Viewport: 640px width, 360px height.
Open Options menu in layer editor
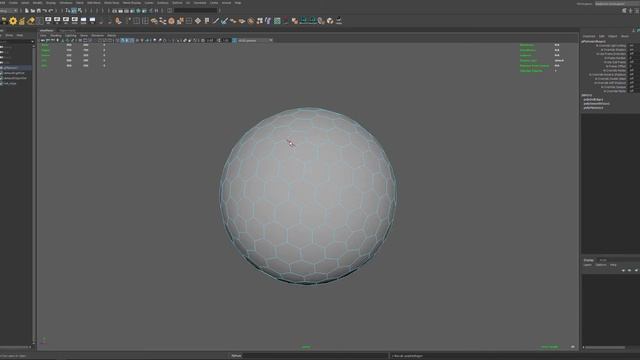pos(601,265)
